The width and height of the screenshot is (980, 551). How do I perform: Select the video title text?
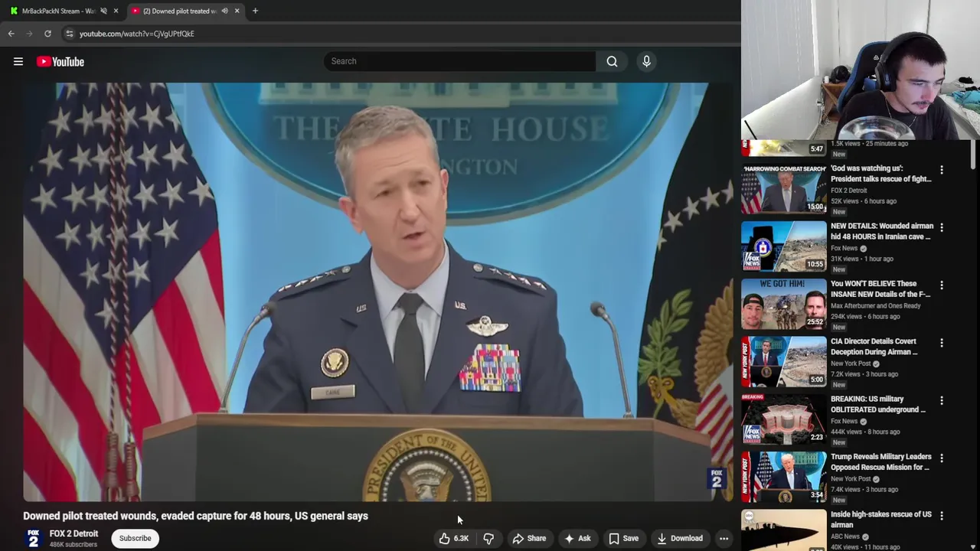pos(195,517)
